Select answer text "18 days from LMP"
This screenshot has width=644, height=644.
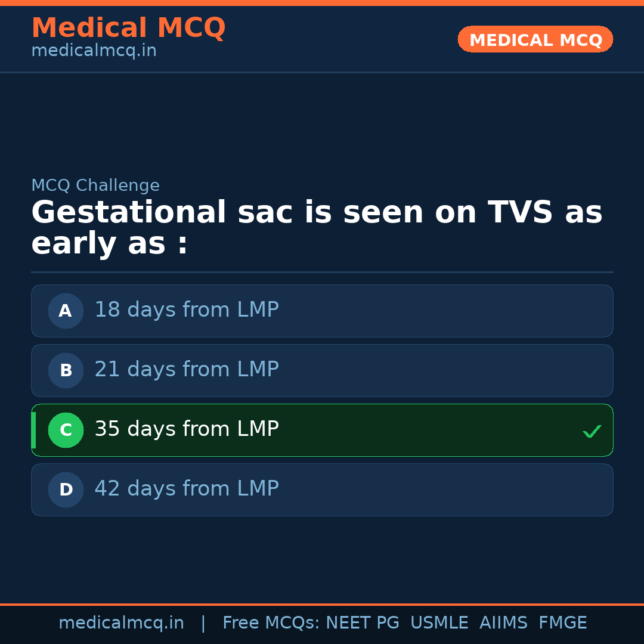(x=186, y=310)
